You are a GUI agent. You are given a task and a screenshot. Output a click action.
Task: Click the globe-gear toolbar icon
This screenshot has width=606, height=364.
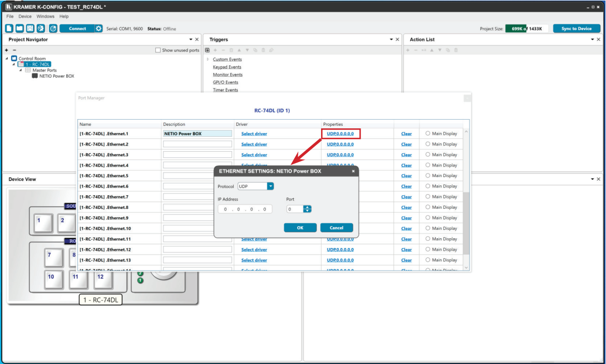[x=40, y=28]
